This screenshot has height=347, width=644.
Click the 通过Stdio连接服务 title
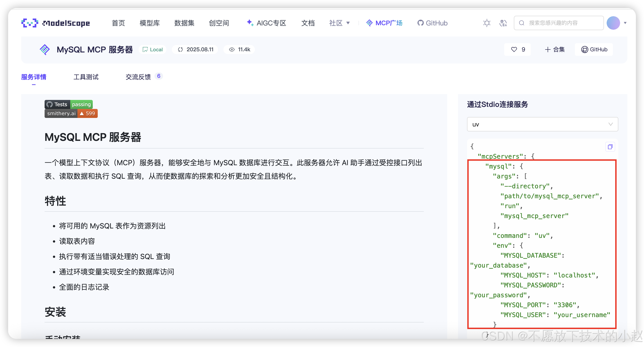point(497,104)
